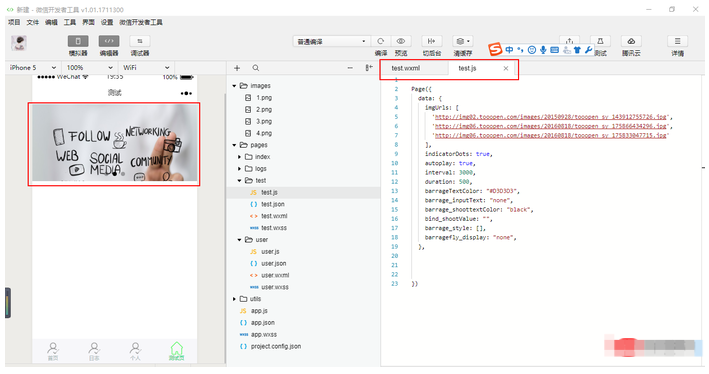Click the carousel image in simulator

tap(114, 143)
